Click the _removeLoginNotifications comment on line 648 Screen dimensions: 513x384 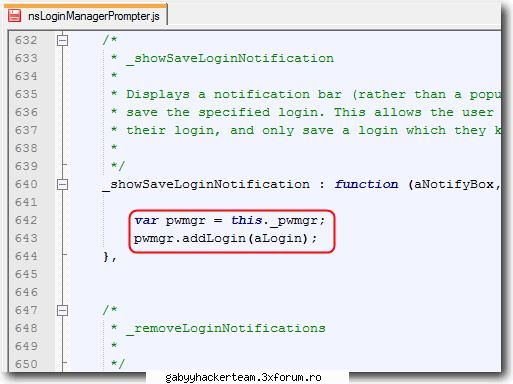(226, 329)
